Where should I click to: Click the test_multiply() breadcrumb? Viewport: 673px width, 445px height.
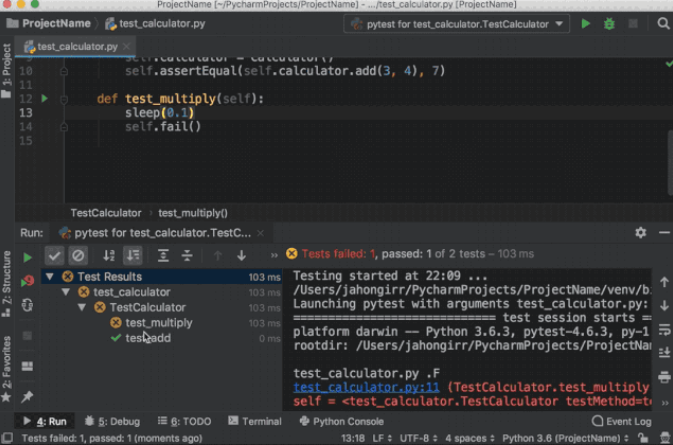coord(193,213)
